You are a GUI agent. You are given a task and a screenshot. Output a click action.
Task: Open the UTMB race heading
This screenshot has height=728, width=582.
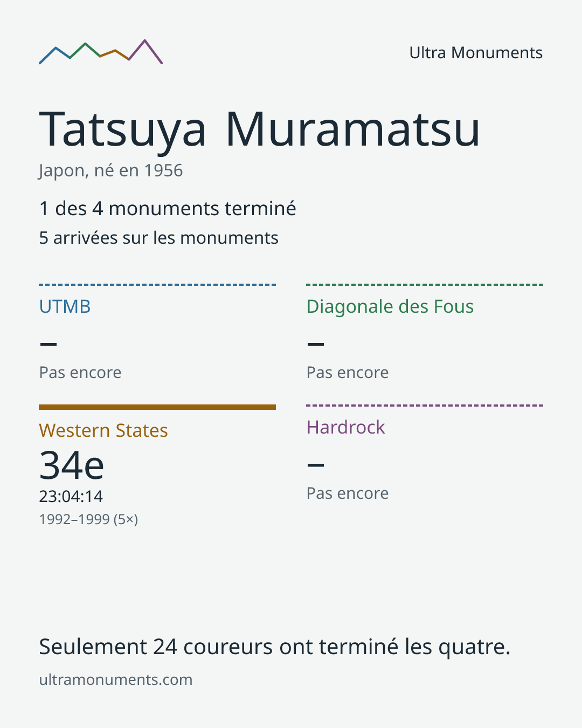65,306
